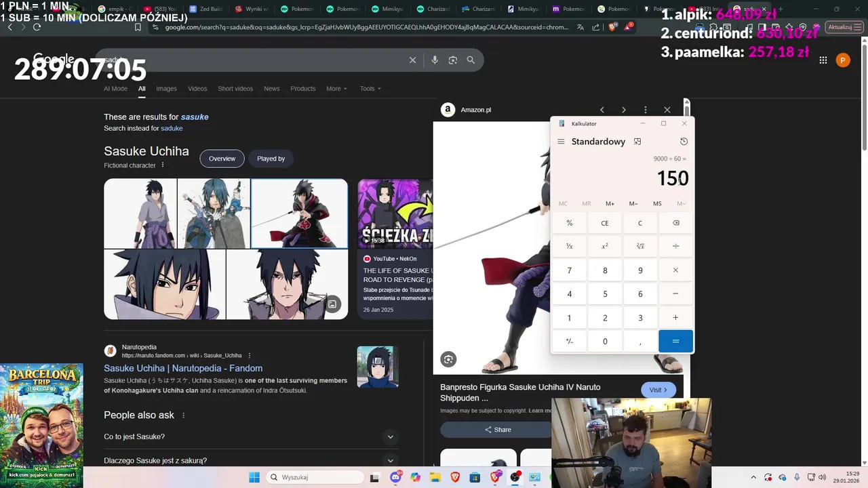Open More dropdown in search tabs
This screenshot has width=868, height=488.
pyautogui.click(x=336, y=89)
